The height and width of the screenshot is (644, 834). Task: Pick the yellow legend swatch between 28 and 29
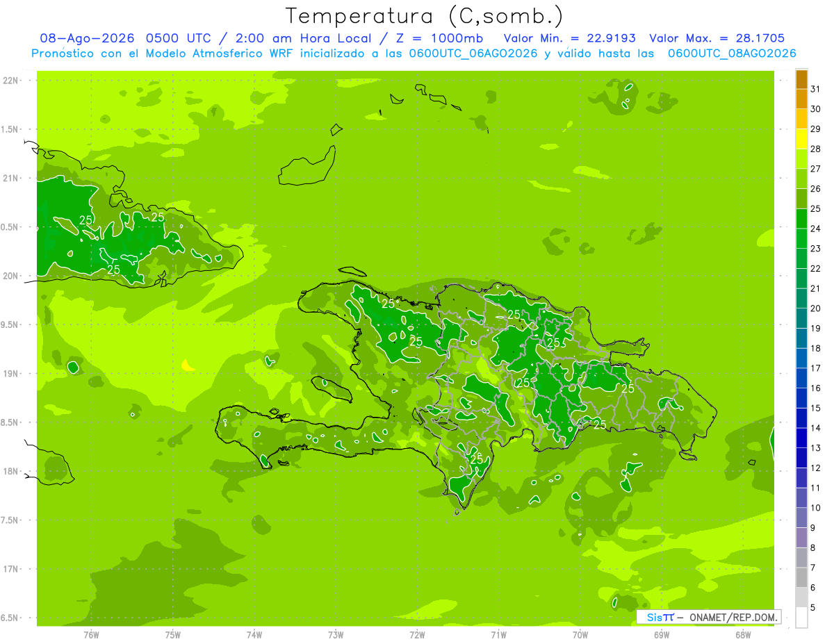(801, 140)
